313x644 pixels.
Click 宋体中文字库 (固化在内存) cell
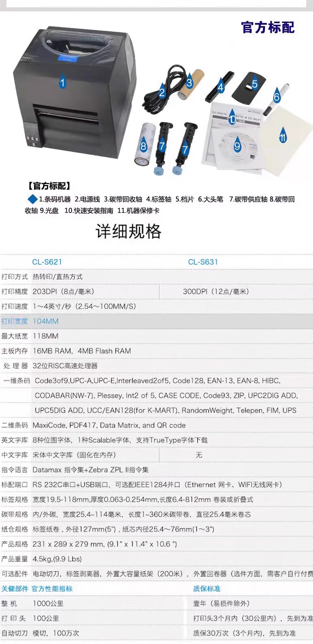[74, 455]
